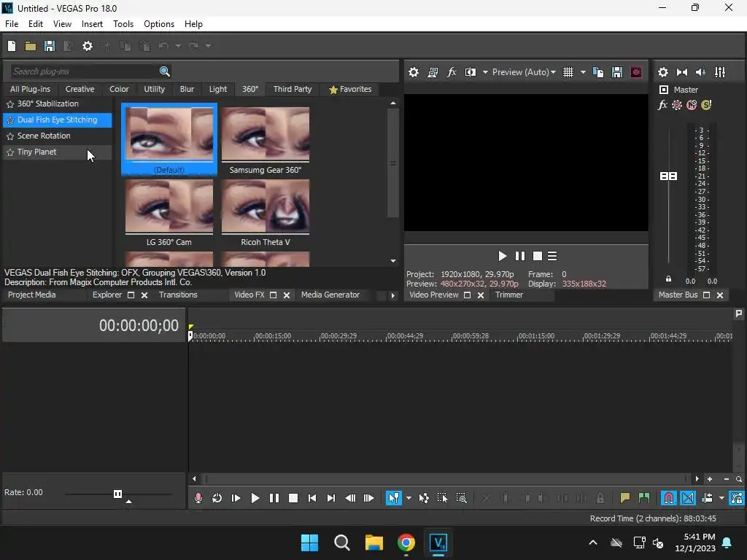Toggle Split Screen View icon

click(471, 72)
